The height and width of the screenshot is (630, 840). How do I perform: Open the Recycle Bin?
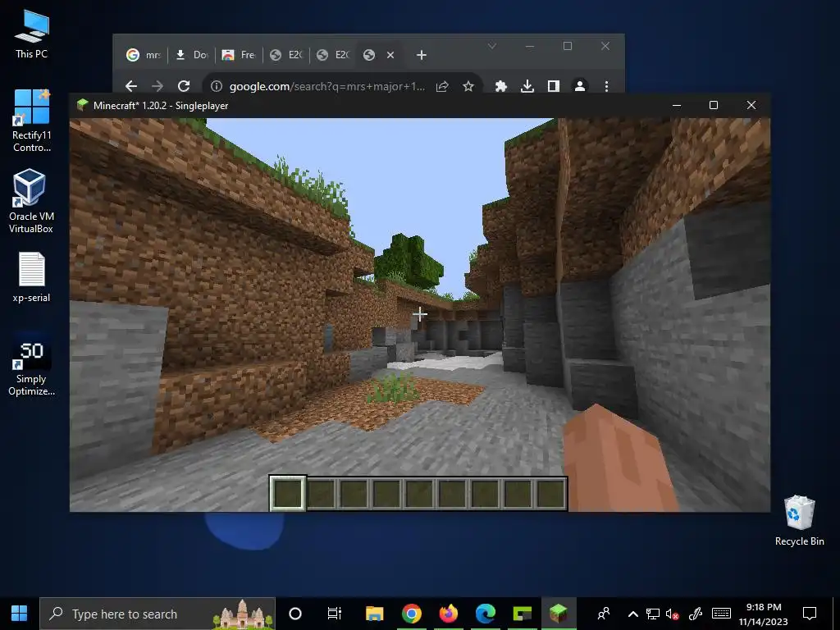pyautogui.click(x=799, y=520)
